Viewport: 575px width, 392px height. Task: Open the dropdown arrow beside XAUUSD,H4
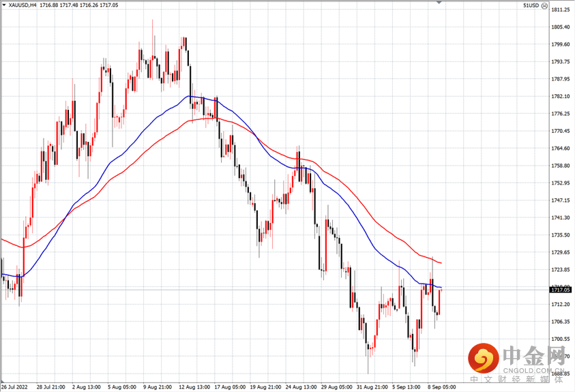click(x=4, y=5)
